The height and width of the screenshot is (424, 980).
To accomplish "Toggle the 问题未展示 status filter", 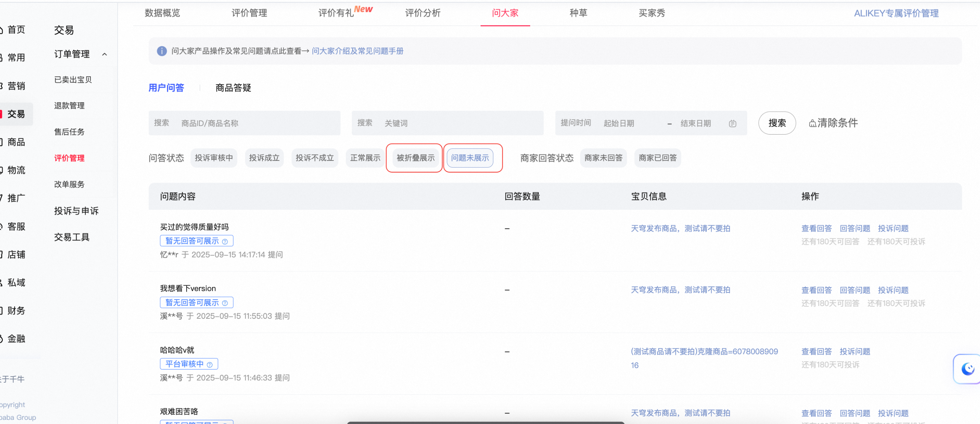I will point(470,158).
